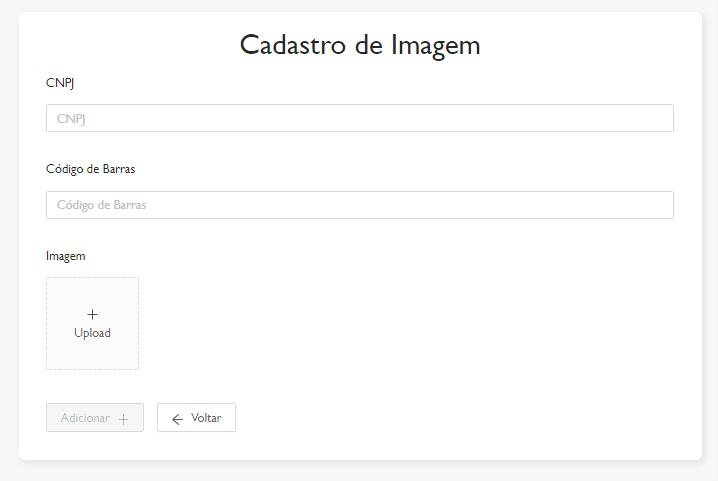Click the plus icon on Adicionar button
This screenshot has width=718, height=481.
point(124,419)
